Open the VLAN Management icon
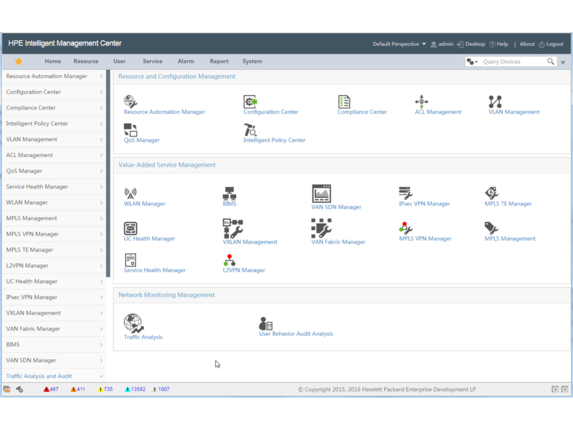The width and height of the screenshot is (573, 430). pos(495,102)
